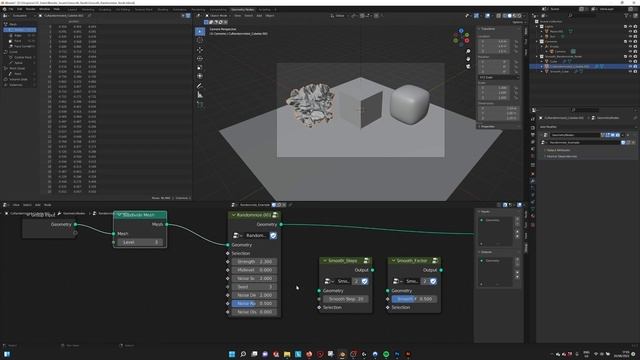Hide Lights collection with eye icon

tap(630, 27)
